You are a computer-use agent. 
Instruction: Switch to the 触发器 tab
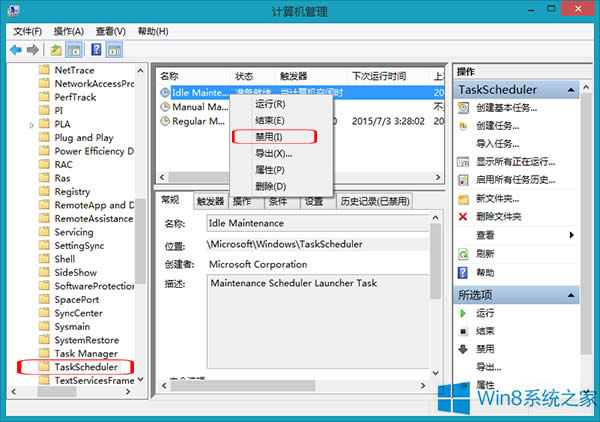pos(210,201)
